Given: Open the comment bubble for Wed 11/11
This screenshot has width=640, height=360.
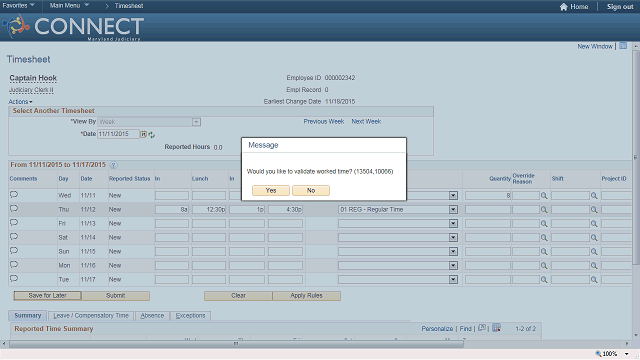Looking at the screenshot, I should [14, 195].
